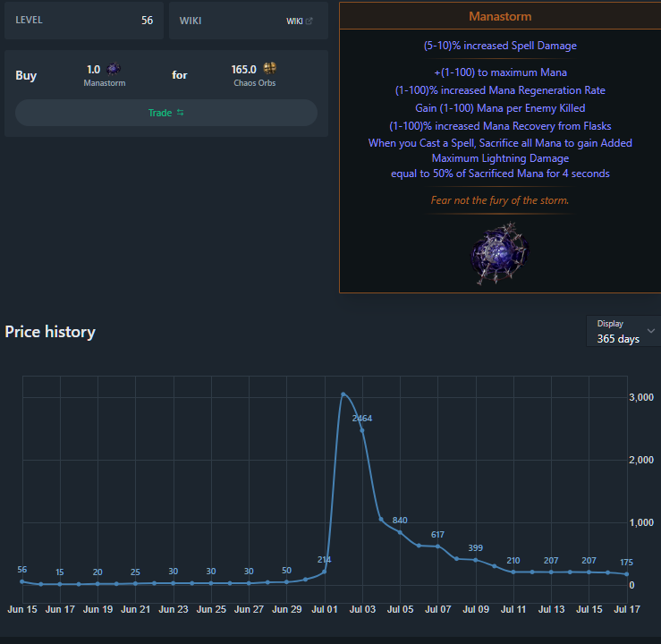Click the Jul 01 axis label
The image size is (661, 644).
coord(324,609)
